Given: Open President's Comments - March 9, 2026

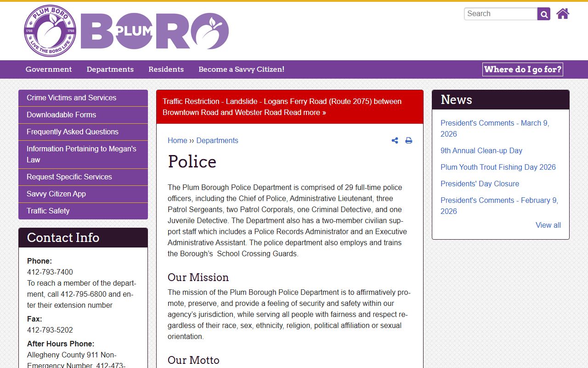Looking at the screenshot, I should pos(495,128).
